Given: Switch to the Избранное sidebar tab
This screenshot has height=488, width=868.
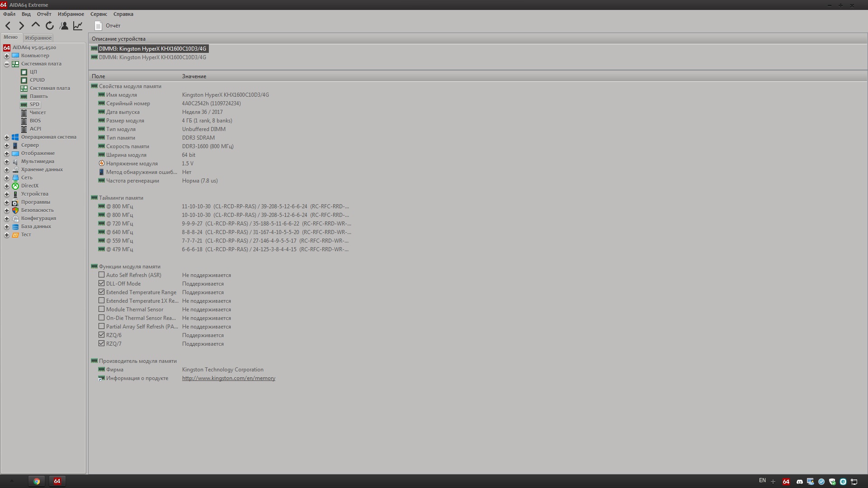Looking at the screenshot, I should pyautogui.click(x=38, y=38).
